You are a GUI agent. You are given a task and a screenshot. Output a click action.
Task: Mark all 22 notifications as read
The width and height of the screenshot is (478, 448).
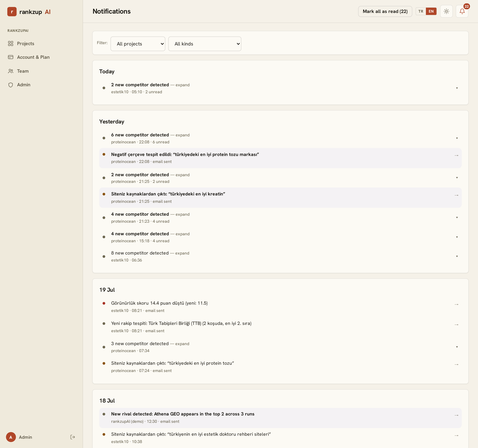(385, 11)
